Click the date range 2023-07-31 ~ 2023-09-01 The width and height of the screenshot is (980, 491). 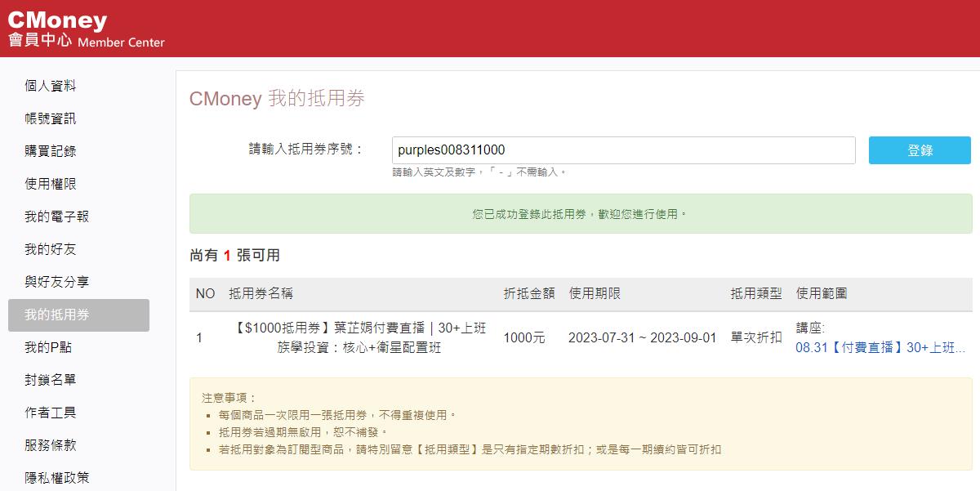click(x=643, y=337)
